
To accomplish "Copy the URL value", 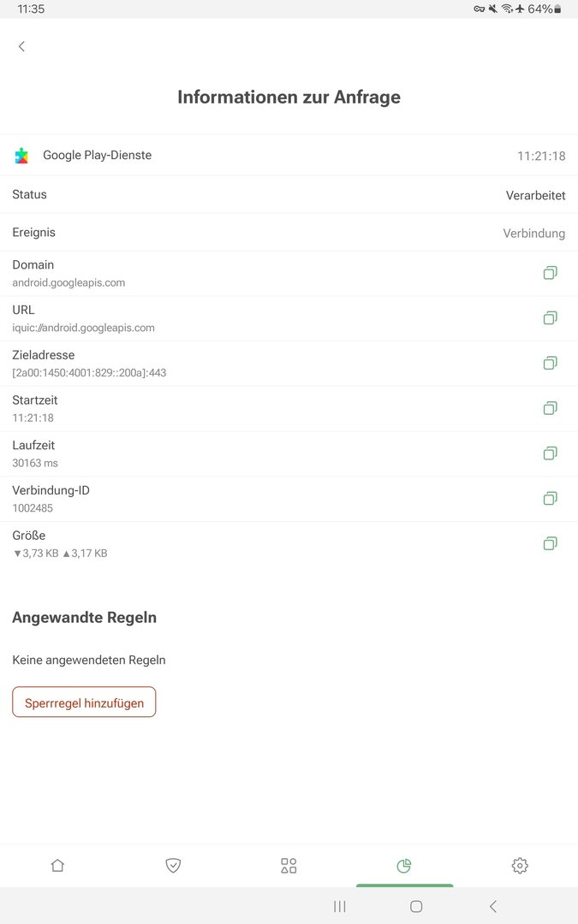I will [x=550, y=318].
